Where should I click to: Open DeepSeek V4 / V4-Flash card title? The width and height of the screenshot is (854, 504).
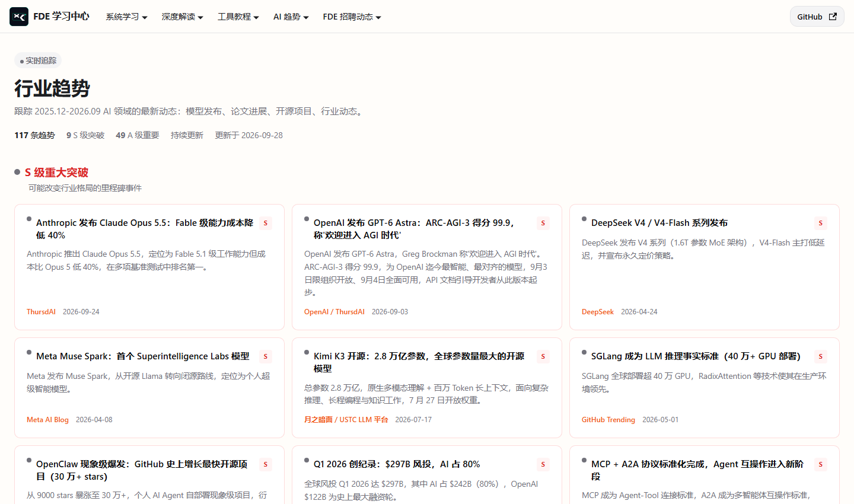[659, 223]
